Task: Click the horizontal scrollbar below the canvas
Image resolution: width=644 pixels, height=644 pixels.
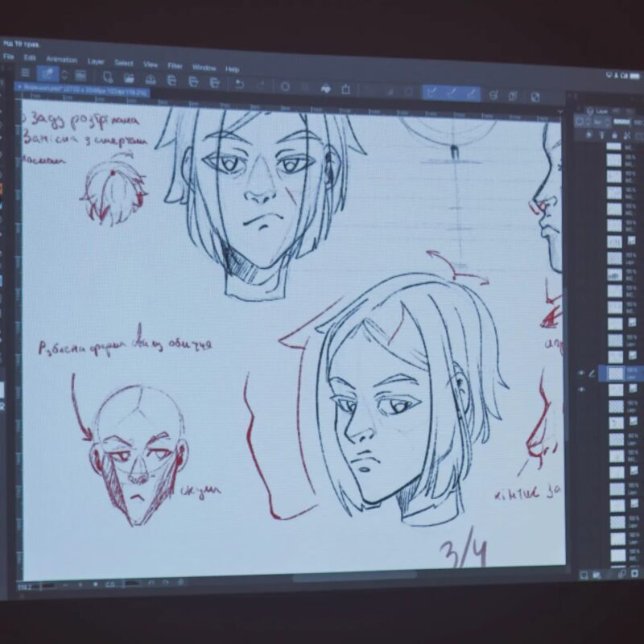Action: (354, 576)
